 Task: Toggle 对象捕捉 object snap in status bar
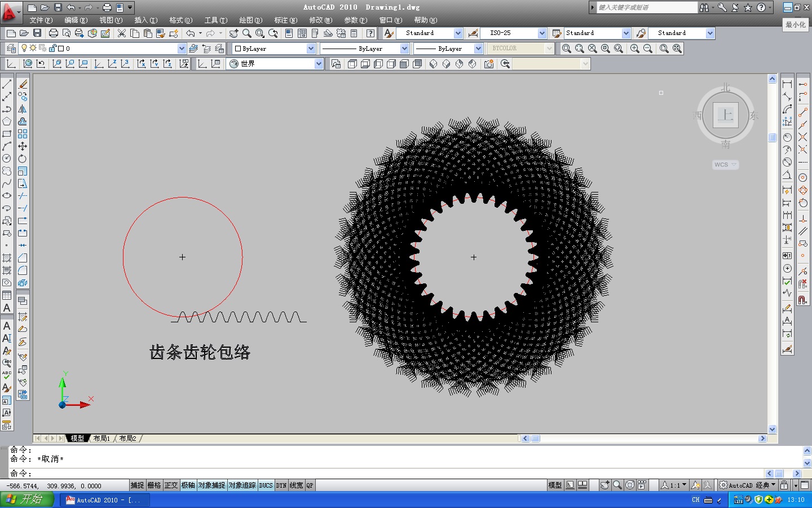211,485
